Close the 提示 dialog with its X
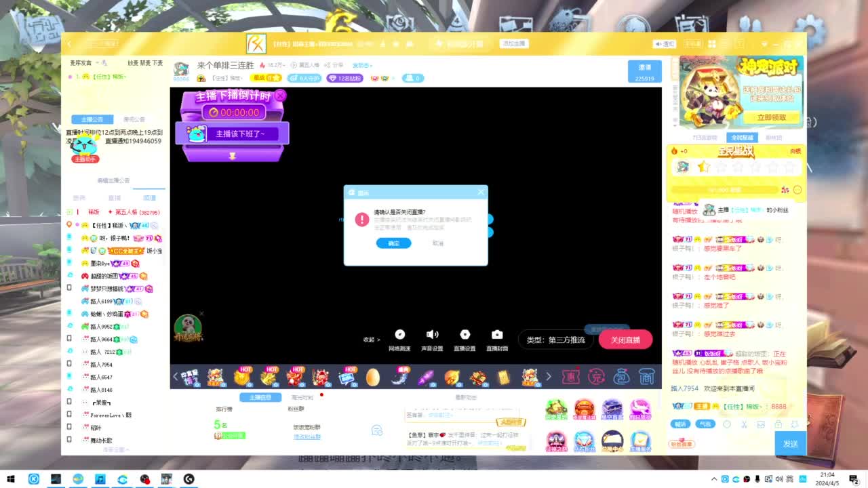This screenshot has height=488, width=868. pyautogui.click(x=481, y=192)
